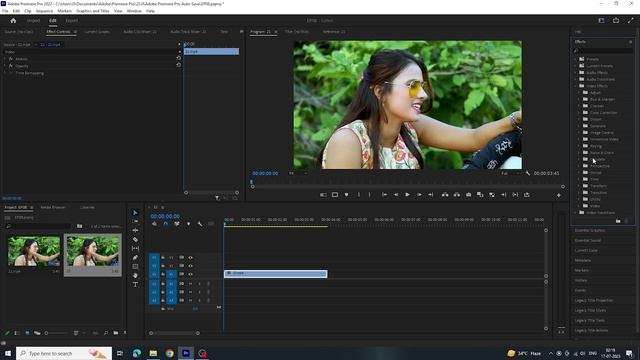Toggle V2 track output eye
The height and width of the screenshot is (360, 640).
click(x=190, y=266)
